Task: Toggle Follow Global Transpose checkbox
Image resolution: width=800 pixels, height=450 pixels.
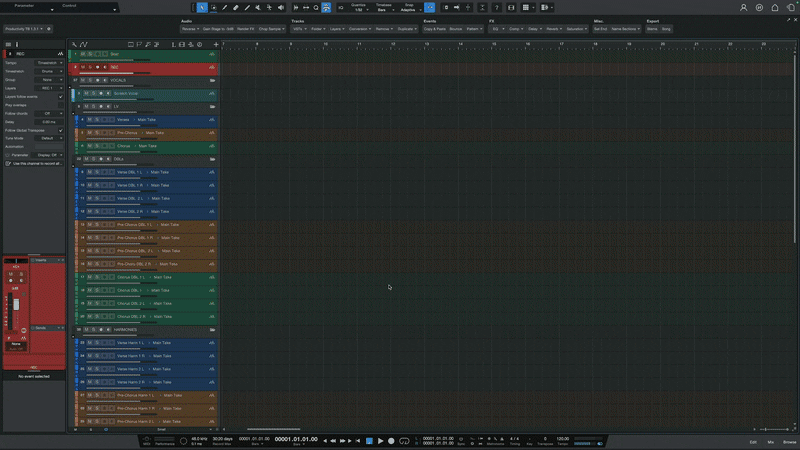Action: click(60, 130)
